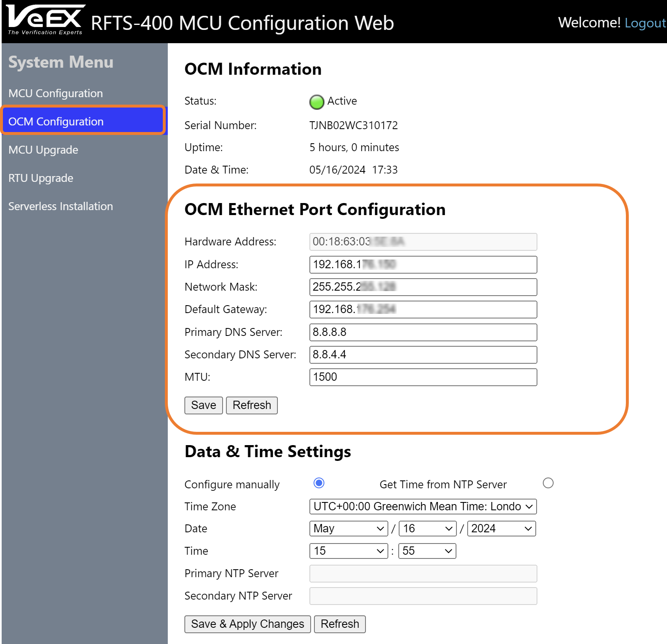Refresh the Ethernet port configuration
Screen dimensions: 667x644
[252, 405]
